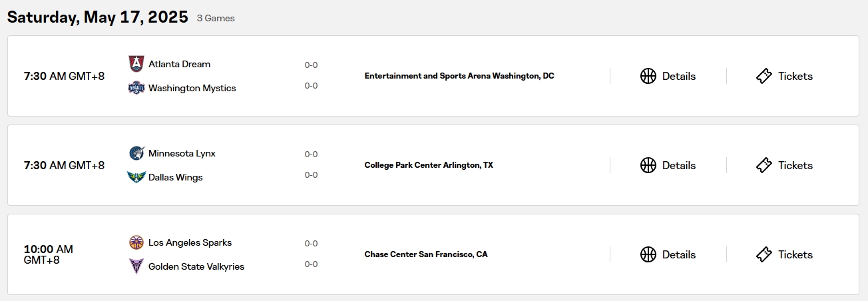Open the Washington Mystics team link
The height and width of the screenshot is (301, 868).
(192, 88)
